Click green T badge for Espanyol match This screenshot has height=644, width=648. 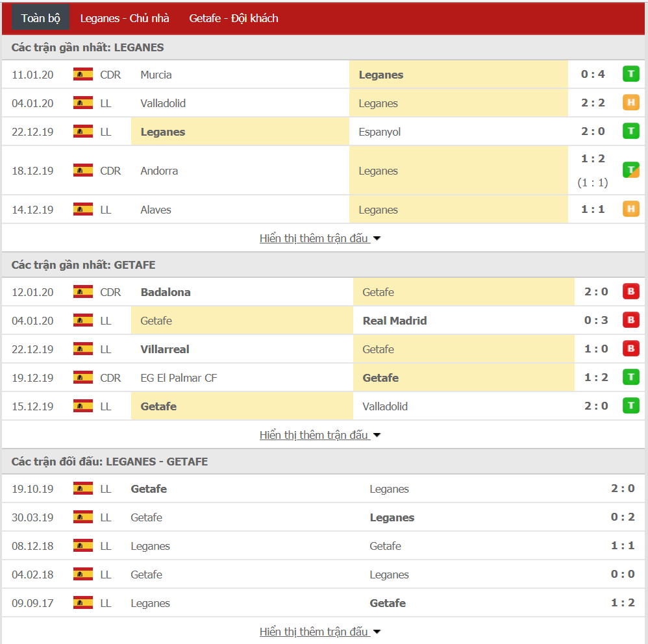coord(631,131)
